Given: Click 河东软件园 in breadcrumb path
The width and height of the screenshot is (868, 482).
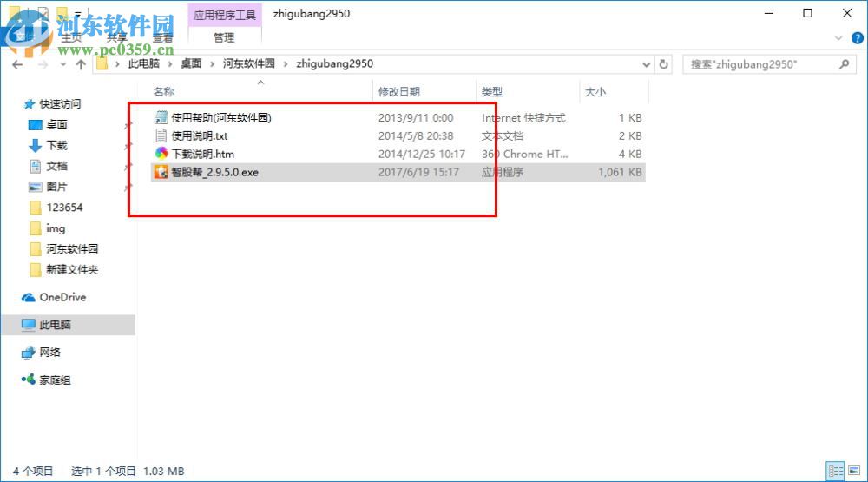Looking at the screenshot, I should (248, 63).
